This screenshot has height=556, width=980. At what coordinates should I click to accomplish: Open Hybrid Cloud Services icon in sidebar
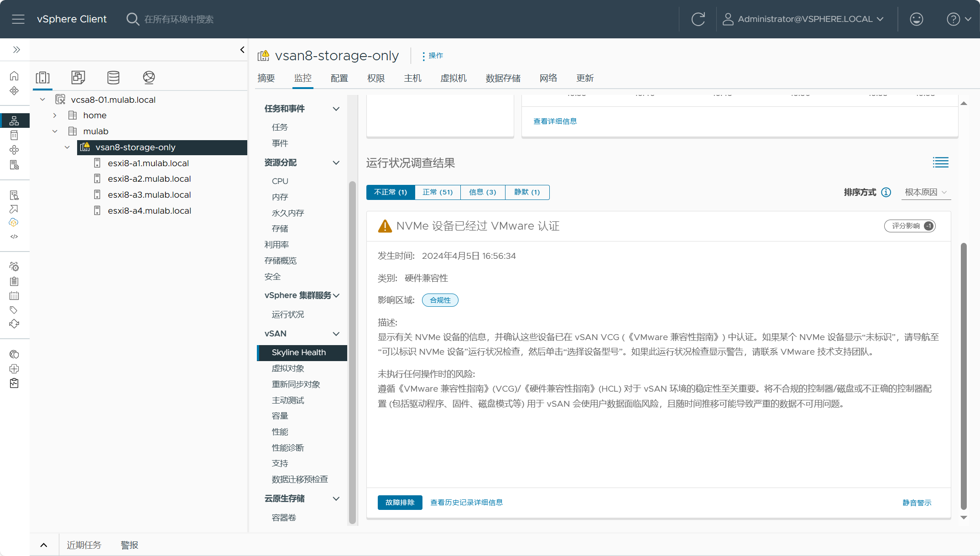pyautogui.click(x=14, y=223)
